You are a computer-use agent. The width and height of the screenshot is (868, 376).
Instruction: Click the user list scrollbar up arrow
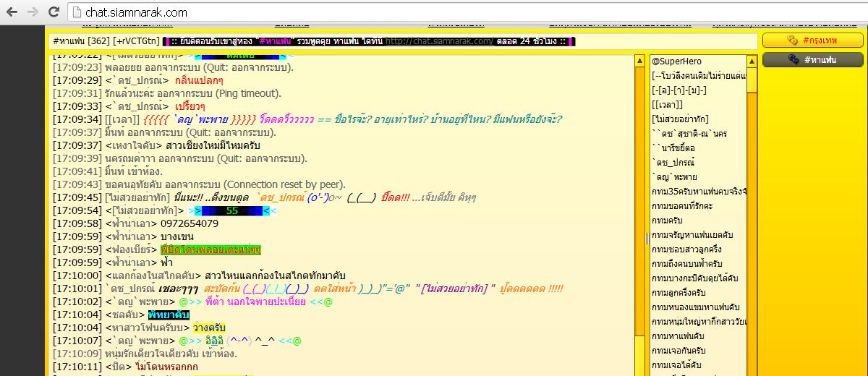click(x=752, y=61)
